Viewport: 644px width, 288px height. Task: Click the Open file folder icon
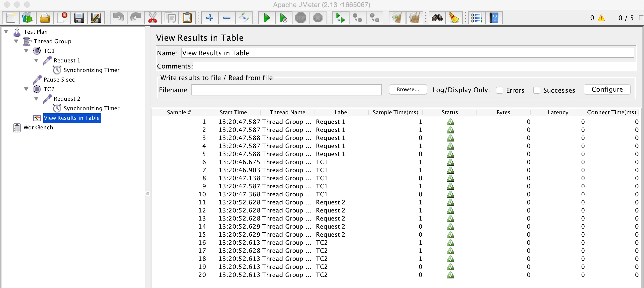pyautogui.click(x=45, y=18)
